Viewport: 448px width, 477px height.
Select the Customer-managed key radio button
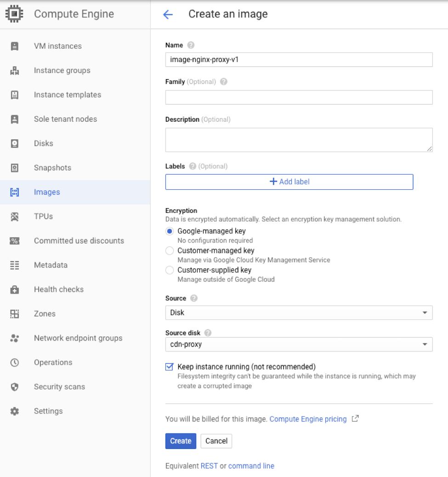point(170,251)
